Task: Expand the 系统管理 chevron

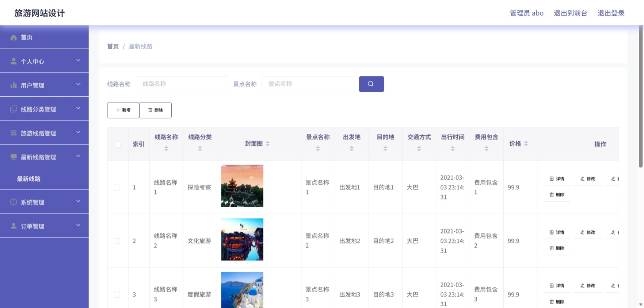Action: (78, 201)
